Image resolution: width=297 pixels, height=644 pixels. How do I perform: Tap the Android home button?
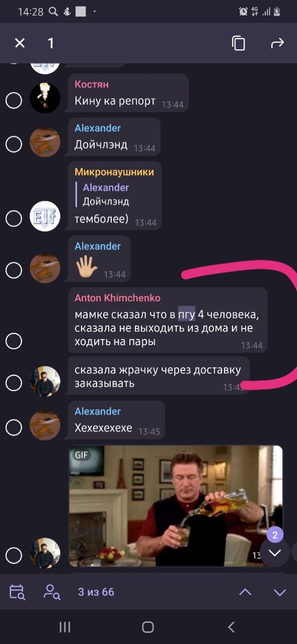click(148, 627)
